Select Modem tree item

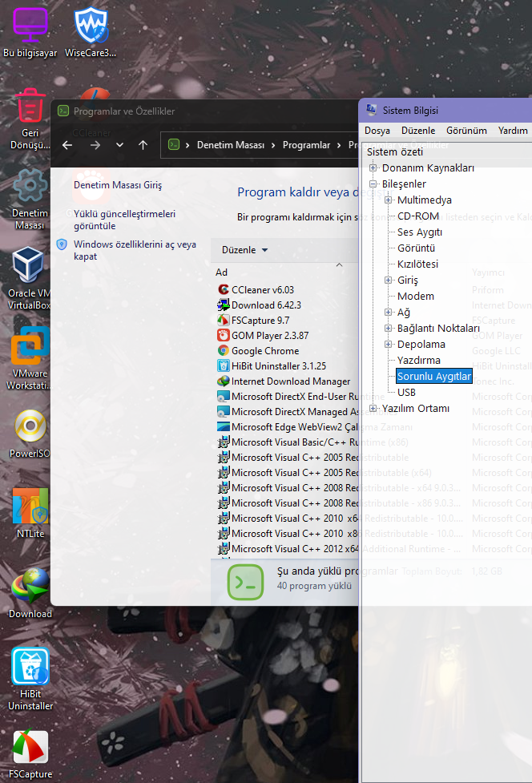pos(416,296)
